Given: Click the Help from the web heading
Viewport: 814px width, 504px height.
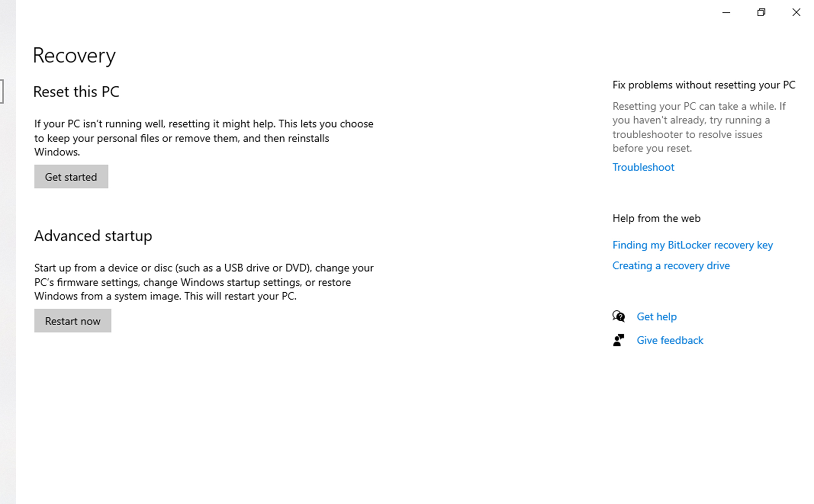Looking at the screenshot, I should click(656, 218).
